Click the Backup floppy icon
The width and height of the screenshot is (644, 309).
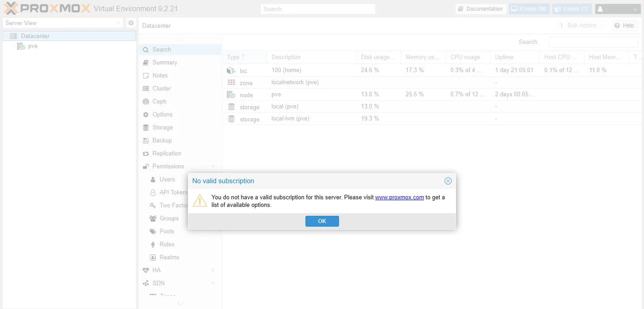point(146,141)
